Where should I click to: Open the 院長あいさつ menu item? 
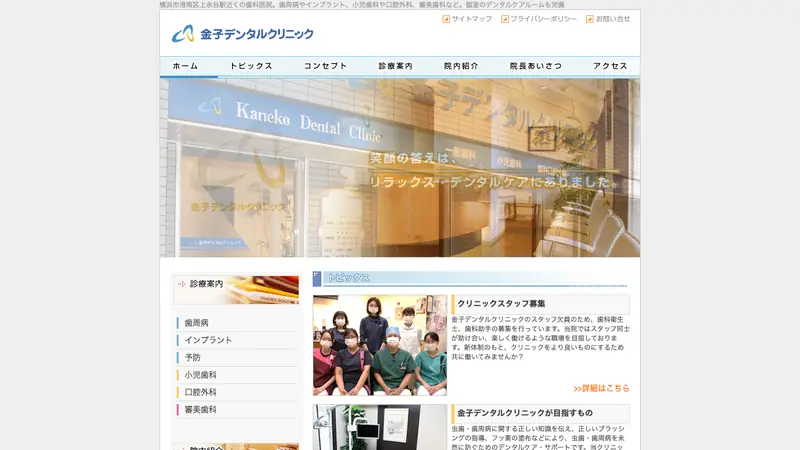(536, 66)
